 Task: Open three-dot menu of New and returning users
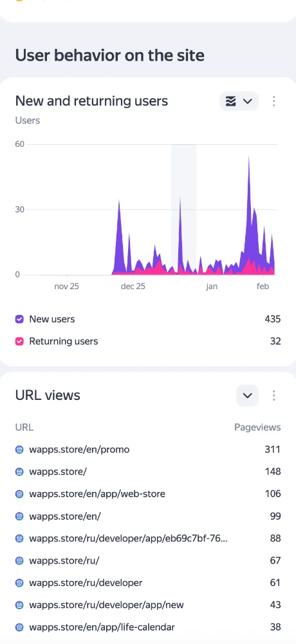pos(274,102)
